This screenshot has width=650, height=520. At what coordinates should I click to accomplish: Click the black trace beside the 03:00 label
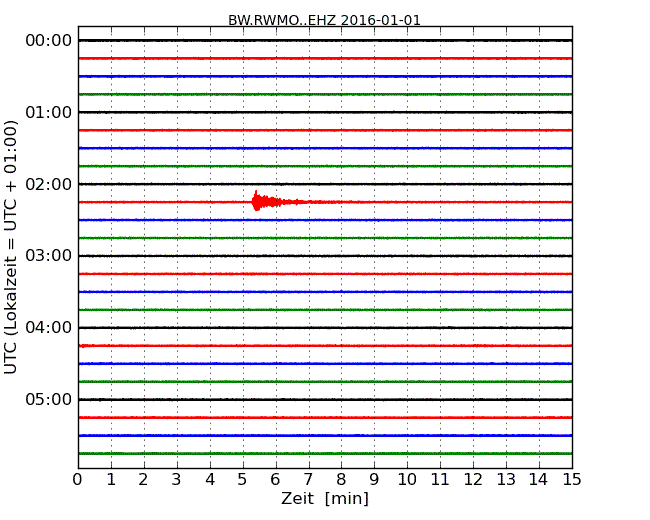click(325, 256)
